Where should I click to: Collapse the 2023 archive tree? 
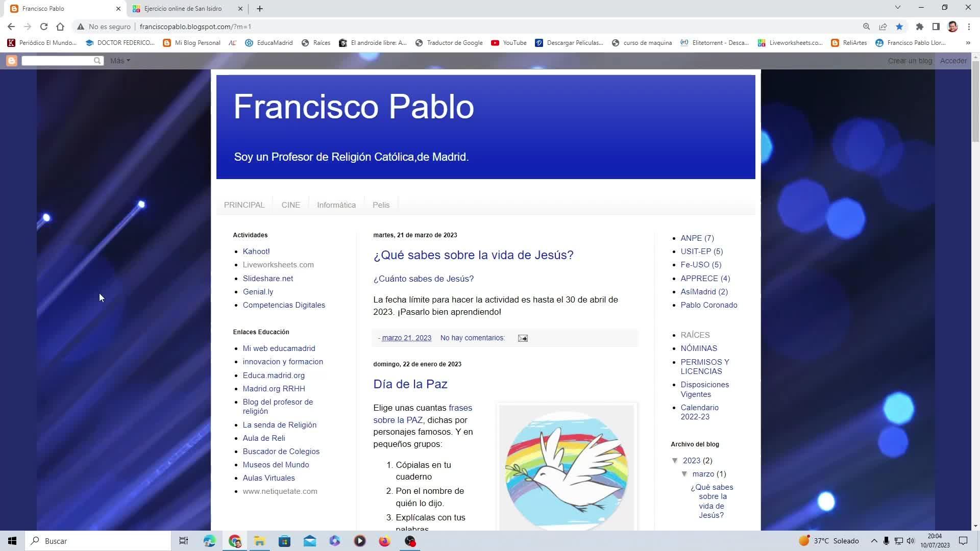(x=675, y=461)
